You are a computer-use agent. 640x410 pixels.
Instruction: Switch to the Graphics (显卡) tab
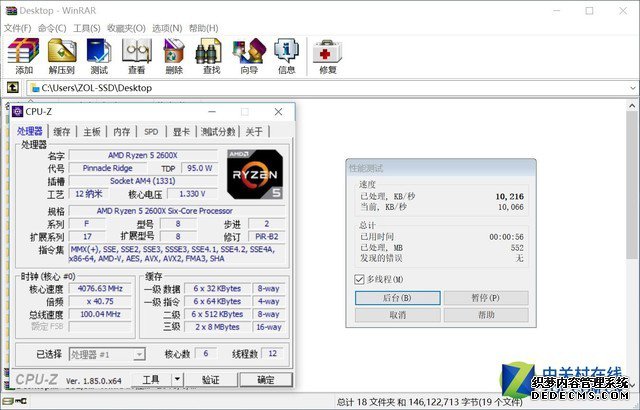click(181, 131)
